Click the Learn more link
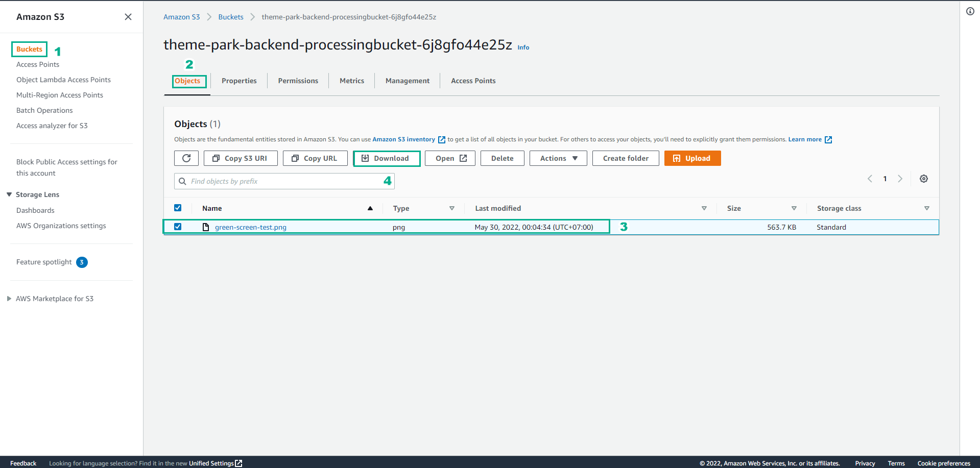 coord(805,139)
